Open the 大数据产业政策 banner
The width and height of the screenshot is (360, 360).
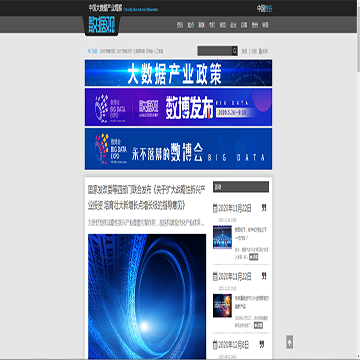click(178, 73)
